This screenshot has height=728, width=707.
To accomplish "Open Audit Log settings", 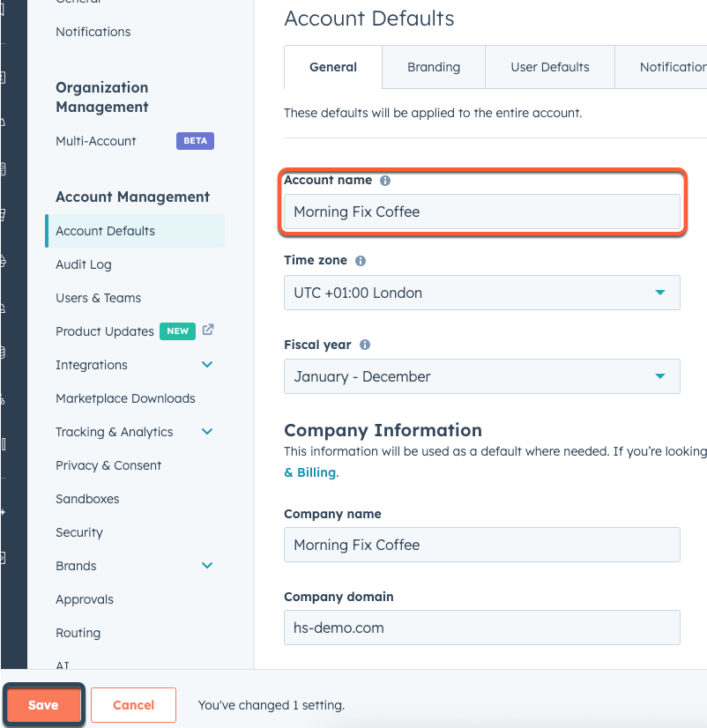I will (83, 264).
